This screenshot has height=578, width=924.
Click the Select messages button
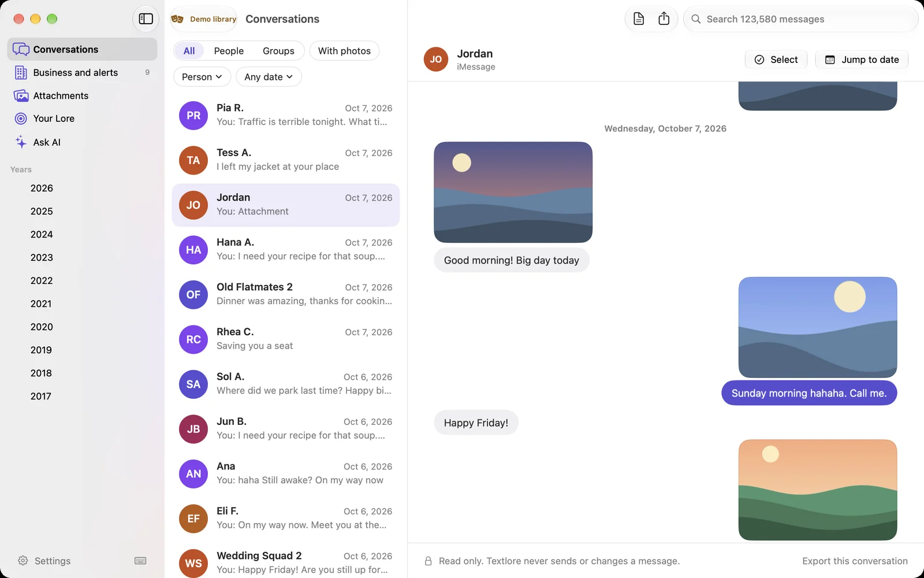776,60
